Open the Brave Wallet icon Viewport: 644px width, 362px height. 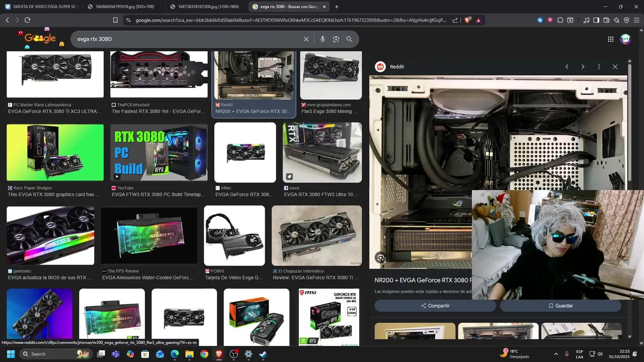606,20
